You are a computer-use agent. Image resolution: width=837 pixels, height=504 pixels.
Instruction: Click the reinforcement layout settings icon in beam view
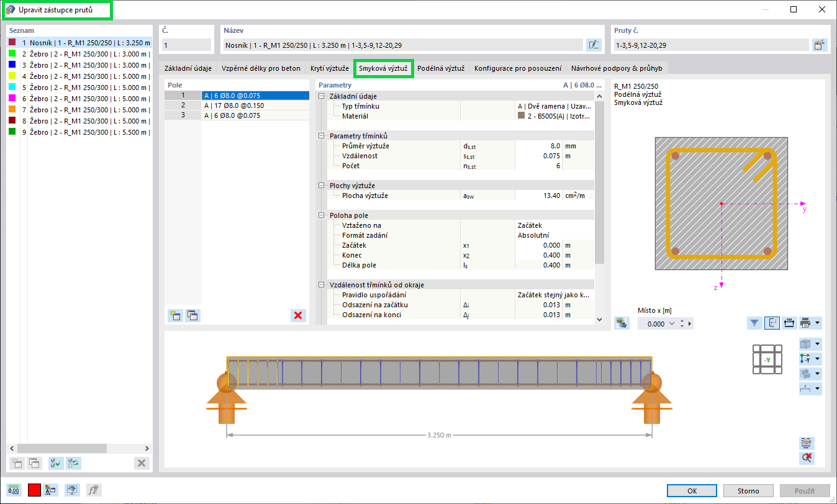pos(807,443)
